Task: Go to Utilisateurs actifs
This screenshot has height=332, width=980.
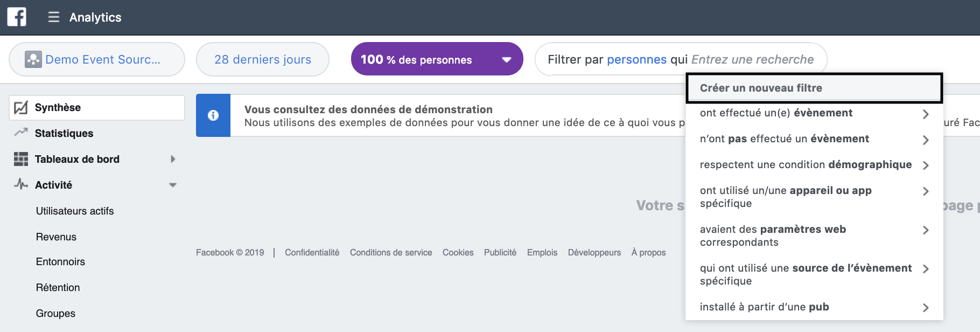Action: pyautogui.click(x=75, y=211)
